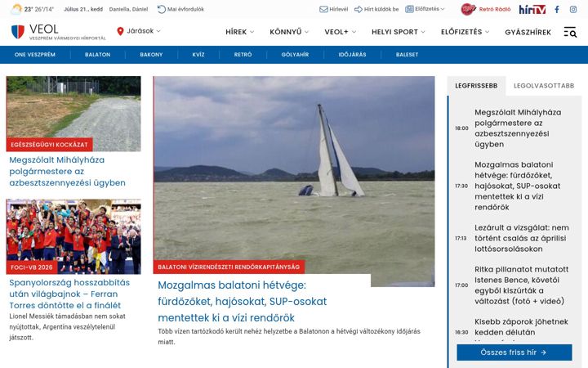Expand the Járások dropdown arrow

click(158, 31)
